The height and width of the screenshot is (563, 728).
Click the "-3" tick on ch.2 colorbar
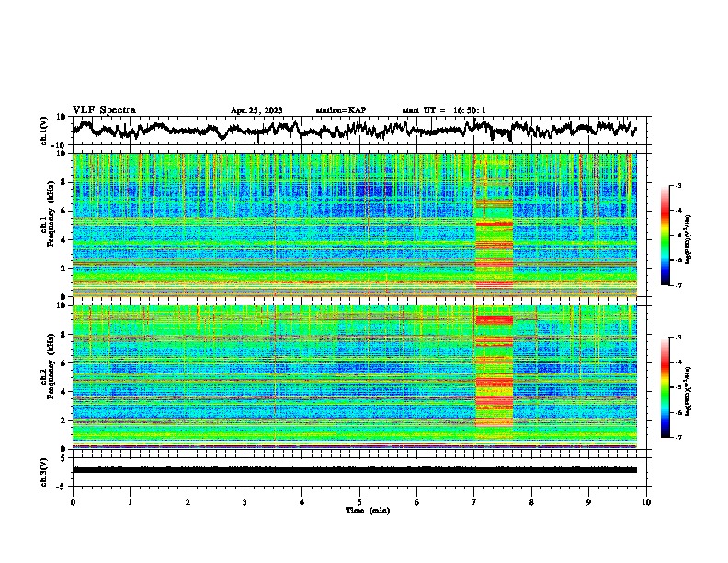point(678,338)
